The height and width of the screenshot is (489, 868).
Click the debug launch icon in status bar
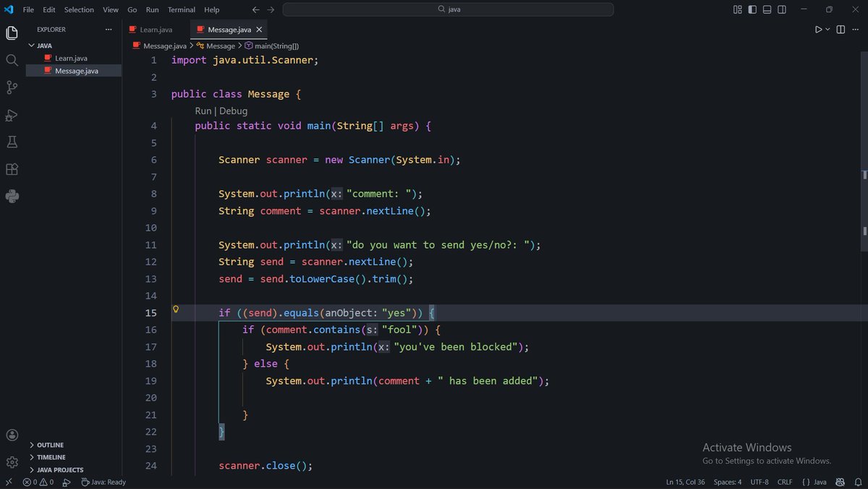click(67, 482)
